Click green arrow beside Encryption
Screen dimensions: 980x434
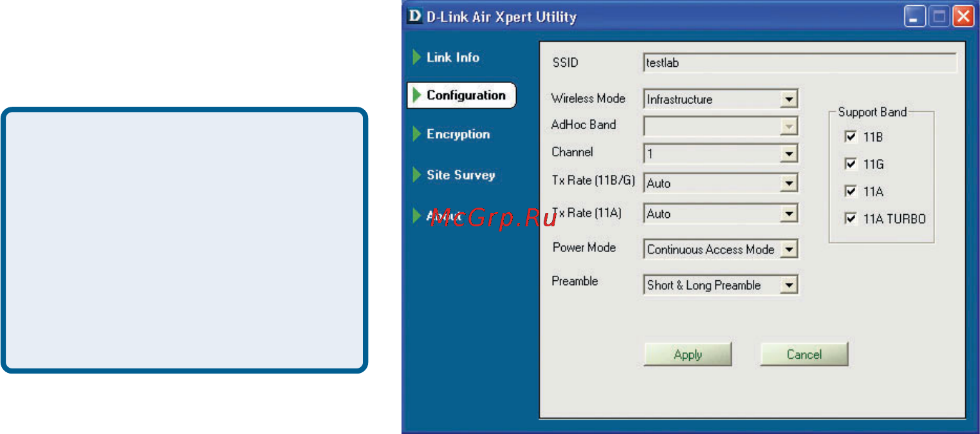coord(417,134)
